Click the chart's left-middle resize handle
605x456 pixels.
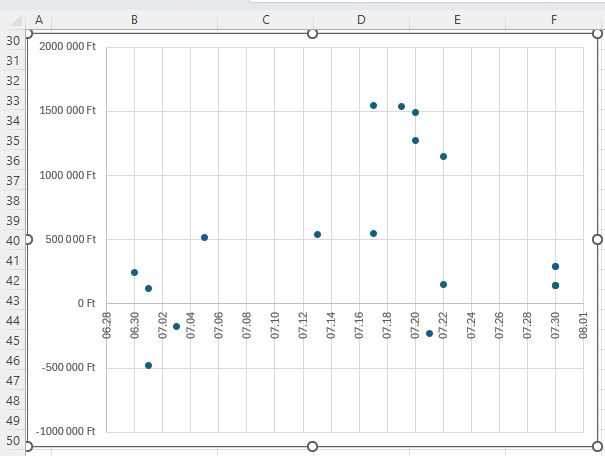coord(27,239)
